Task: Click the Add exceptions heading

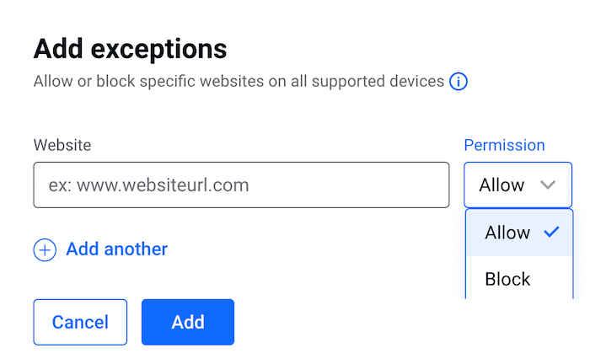Action: click(130, 49)
